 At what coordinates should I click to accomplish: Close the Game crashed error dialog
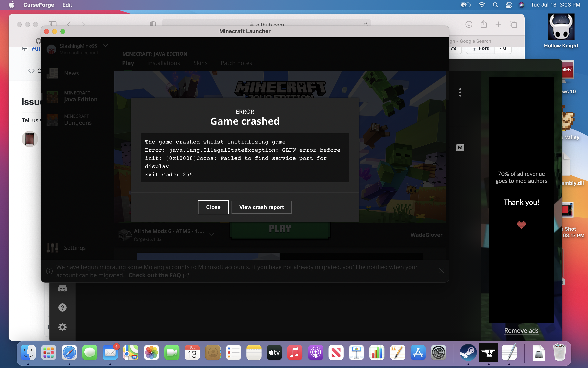coord(213,207)
